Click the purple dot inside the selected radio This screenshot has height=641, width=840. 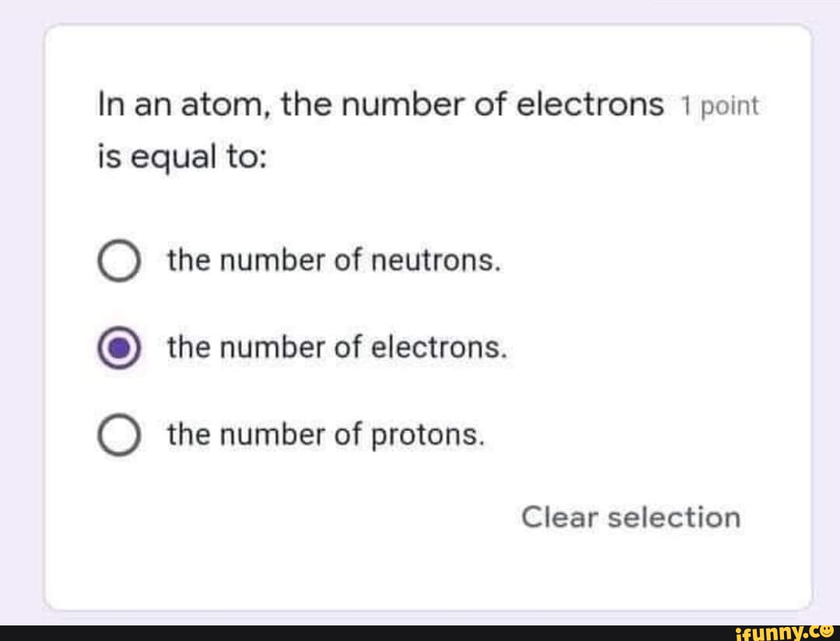(x=119, y=349)
